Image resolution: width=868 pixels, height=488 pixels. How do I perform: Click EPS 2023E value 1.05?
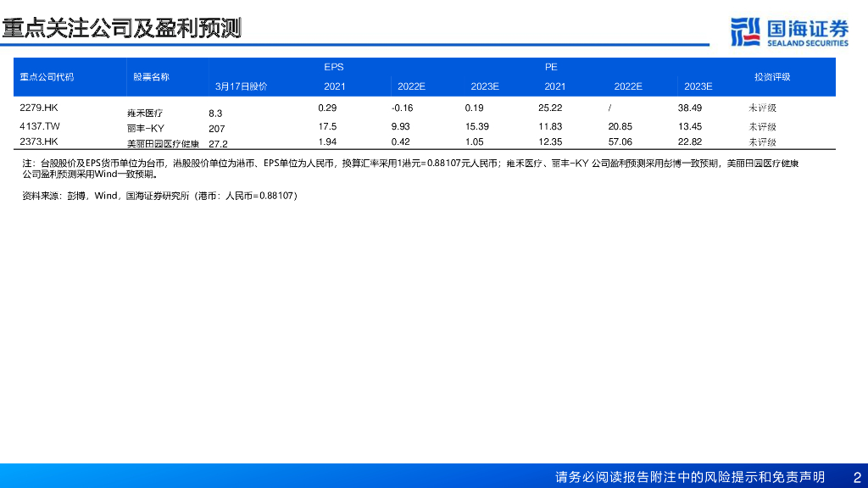474,141
